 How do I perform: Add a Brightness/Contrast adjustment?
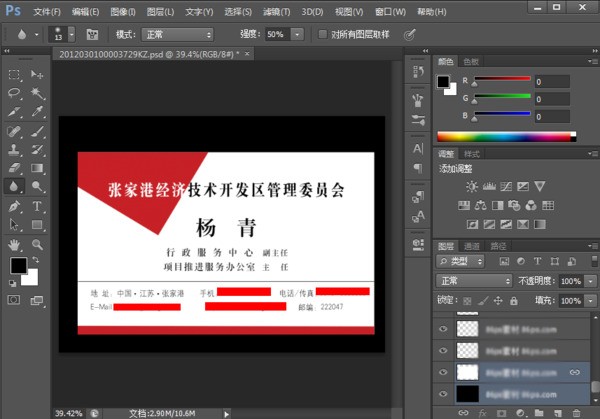[471, 186]
